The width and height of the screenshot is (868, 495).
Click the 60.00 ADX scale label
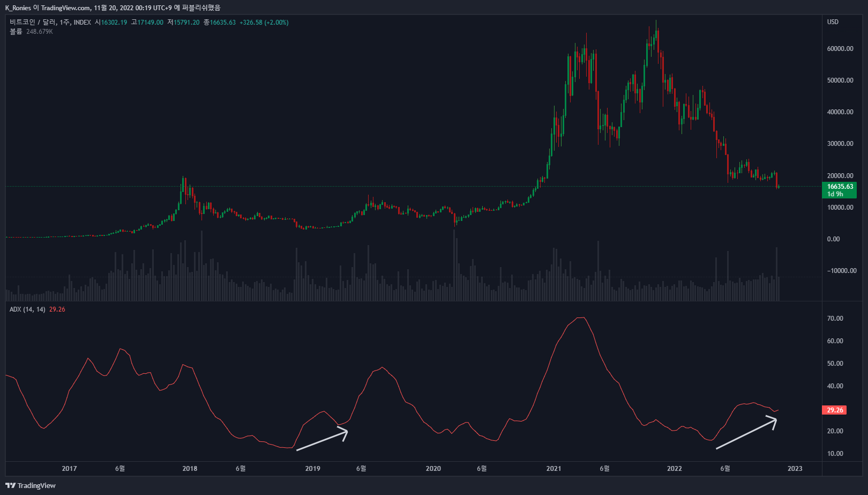pyautogui.click(x=835, y=341)
